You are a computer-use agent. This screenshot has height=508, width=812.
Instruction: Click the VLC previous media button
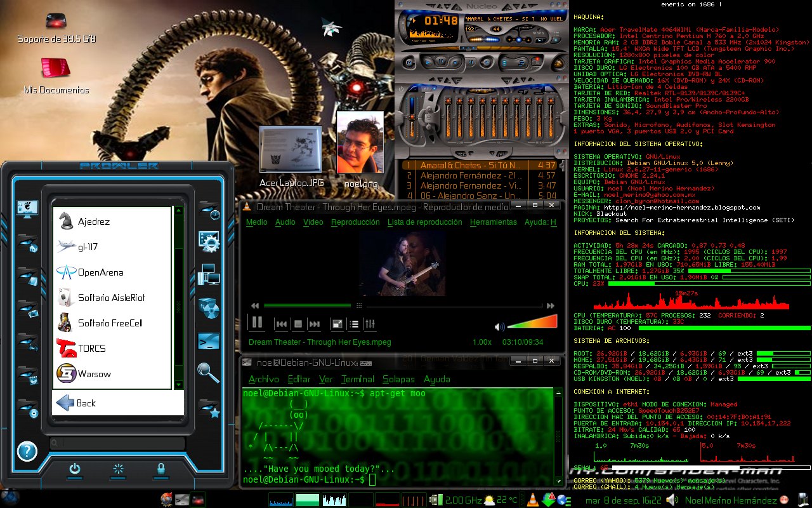(x=281, y=324)
